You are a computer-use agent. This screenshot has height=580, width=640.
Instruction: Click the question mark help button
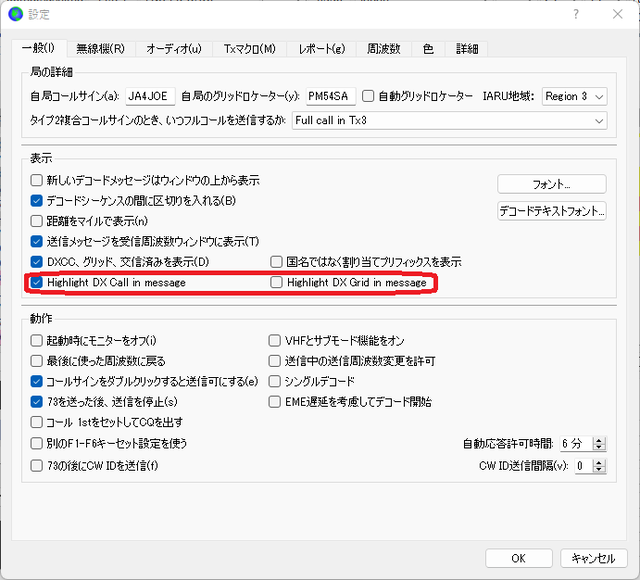(x=576, y=14)
